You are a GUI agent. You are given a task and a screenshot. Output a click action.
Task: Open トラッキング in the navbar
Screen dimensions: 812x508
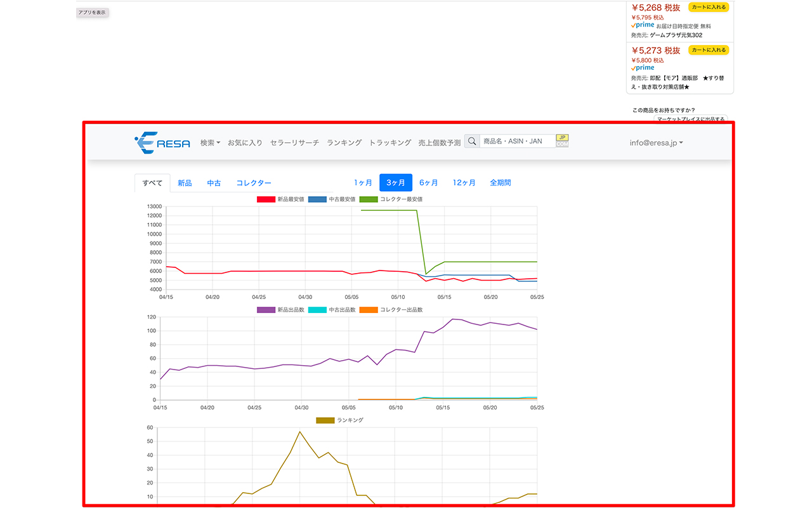point(390,143)
